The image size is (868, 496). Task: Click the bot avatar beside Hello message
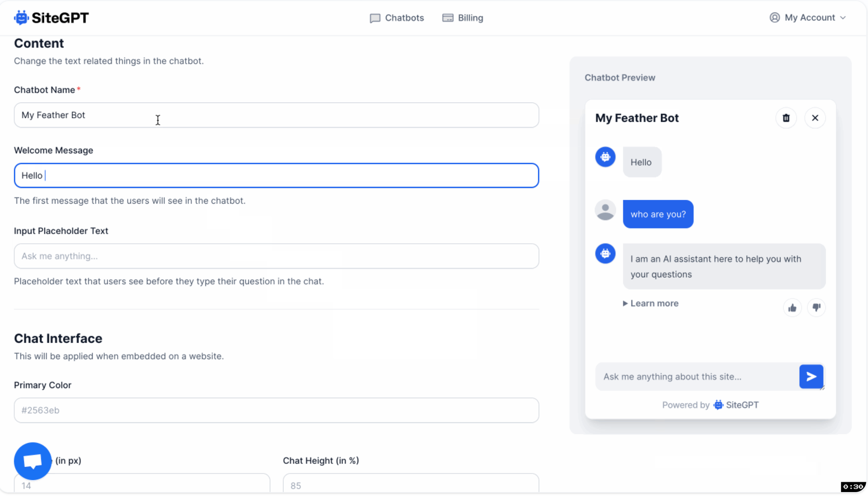(x=605, y=157)
